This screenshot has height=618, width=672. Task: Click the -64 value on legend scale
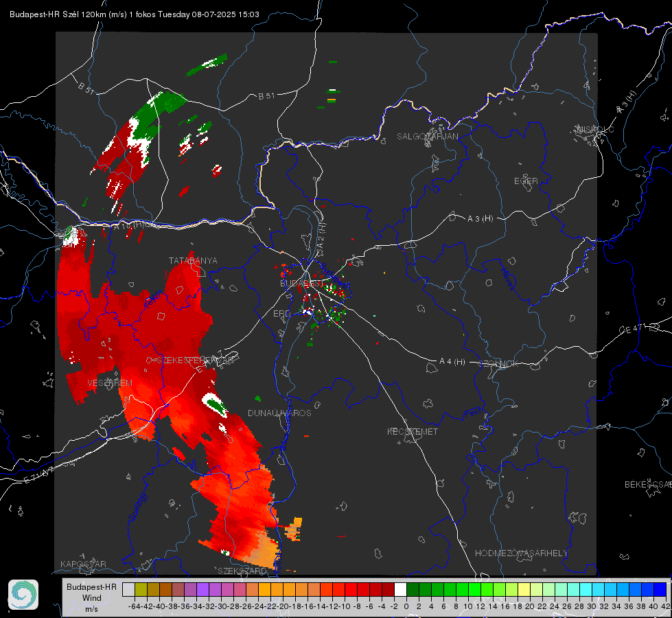134,606
